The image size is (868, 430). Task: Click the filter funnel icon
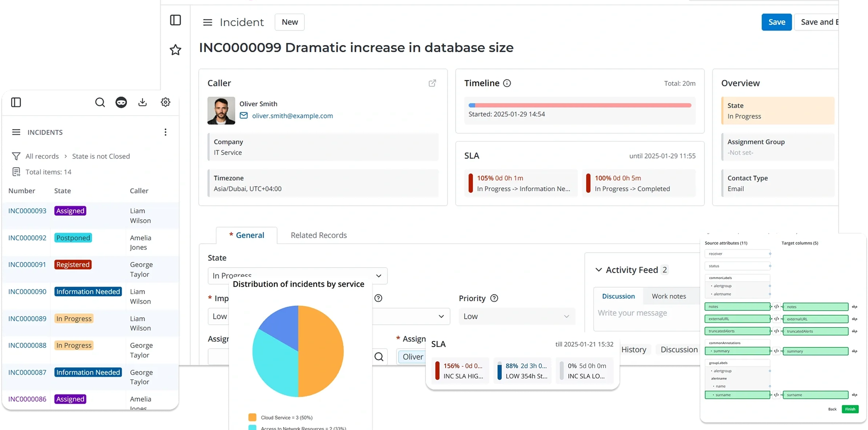(16, 156)
